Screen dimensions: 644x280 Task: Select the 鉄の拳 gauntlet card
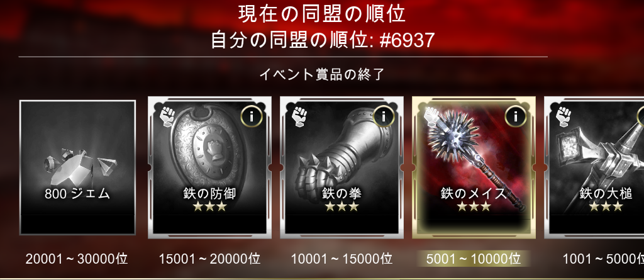(x=341, y=167)
